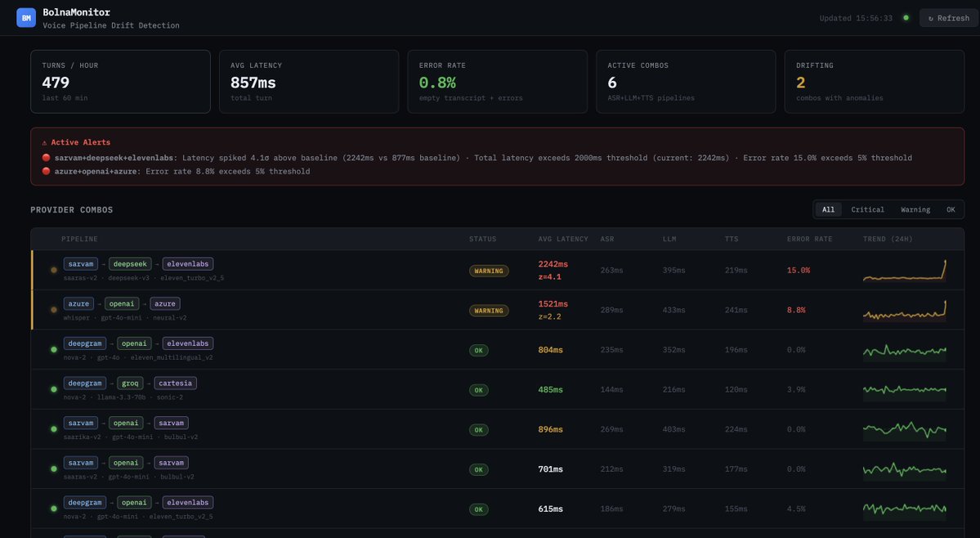Click the amber status dot in deepseek row
The image size is (980, 538).
point(54,271)
